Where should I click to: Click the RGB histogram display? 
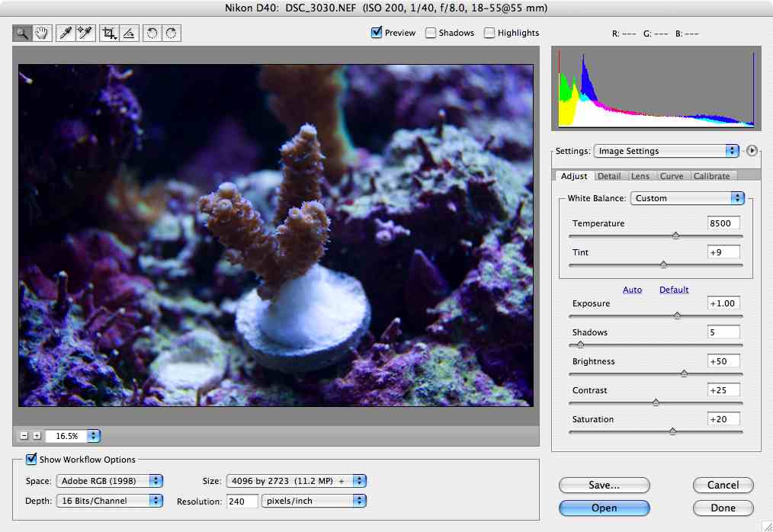click(x=656, y=88)
